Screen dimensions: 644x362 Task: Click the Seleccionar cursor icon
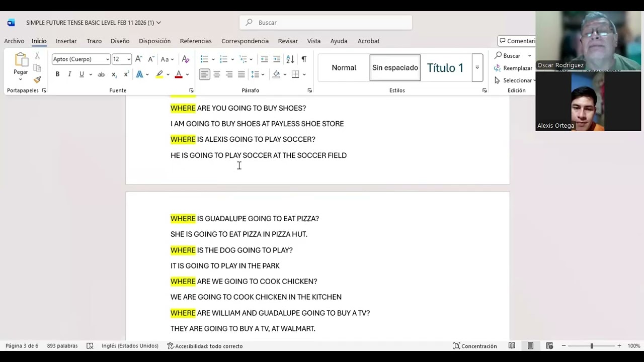(x=498, y=80)
